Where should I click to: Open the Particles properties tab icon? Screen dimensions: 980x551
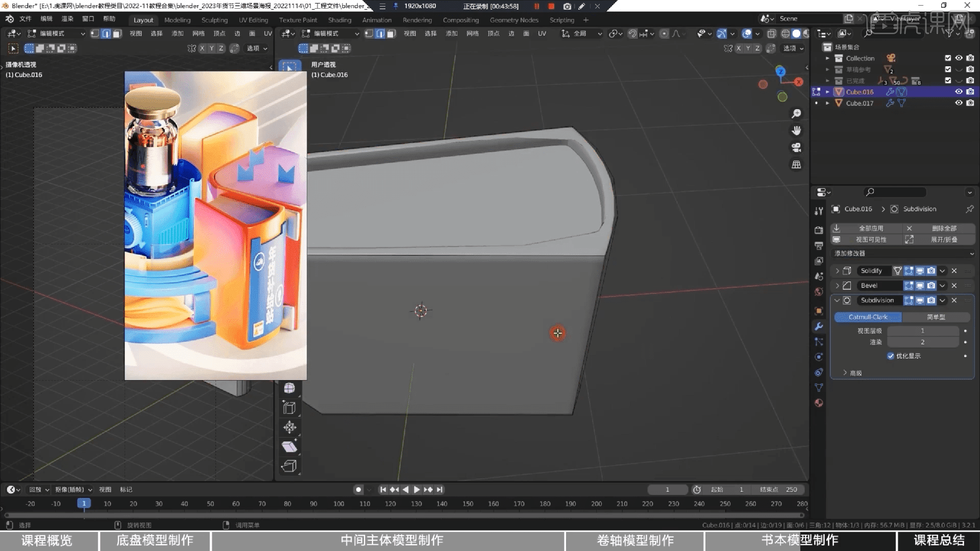click(819, 342)
